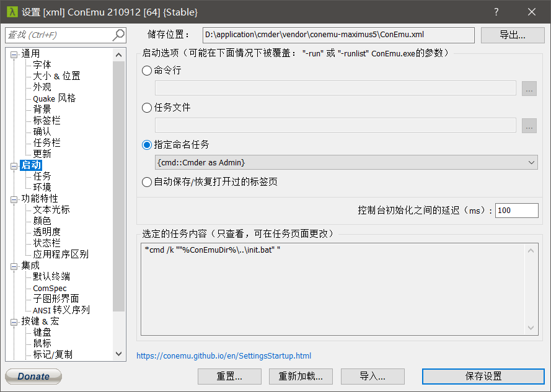The image size is (551, 392).
Task: Select the 通用 tree item
Action: coord(30,54)
